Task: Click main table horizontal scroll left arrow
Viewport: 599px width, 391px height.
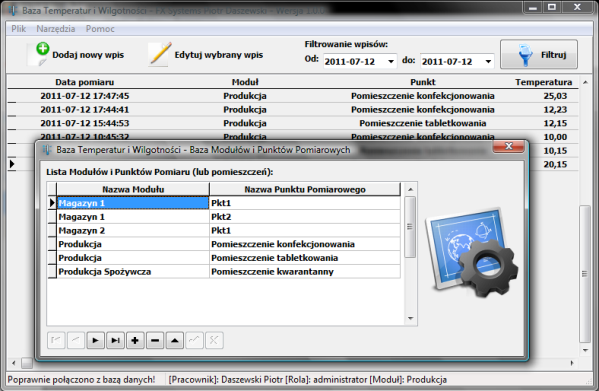Action: [14, 363]
